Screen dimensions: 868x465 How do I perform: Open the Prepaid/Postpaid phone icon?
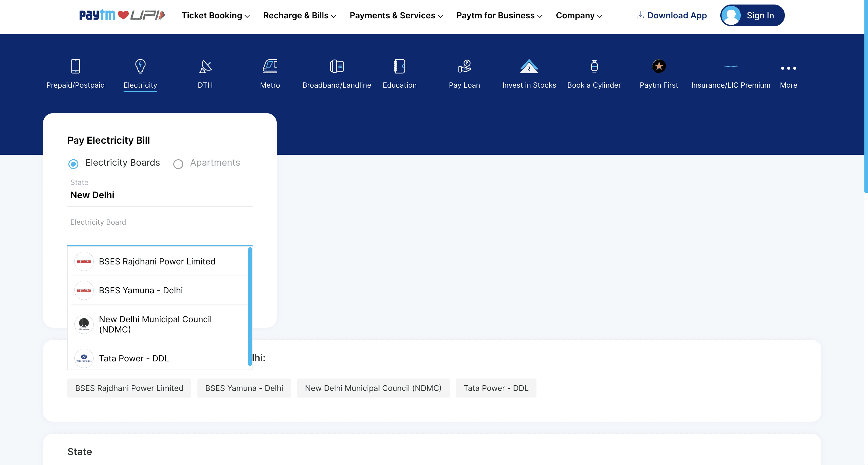pos(75,66)
